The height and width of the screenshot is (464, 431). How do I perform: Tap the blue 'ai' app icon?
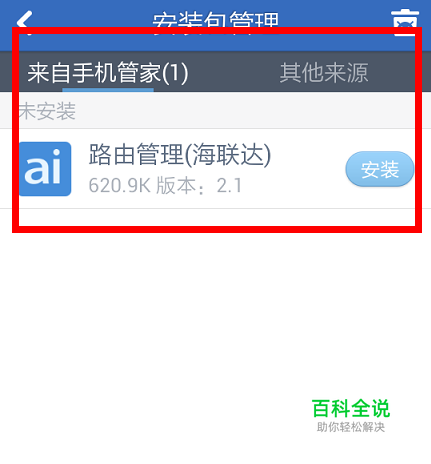[45, 169]
